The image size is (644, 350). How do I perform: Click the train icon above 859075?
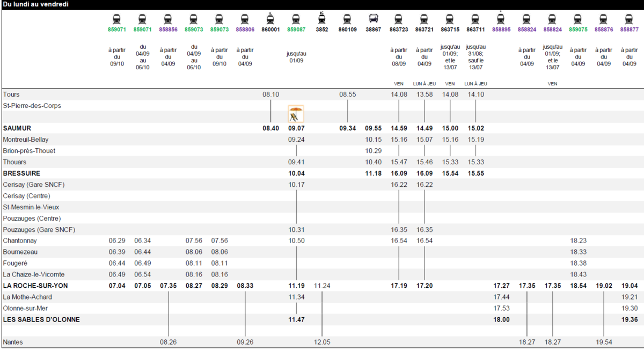(x=578, y=19)
